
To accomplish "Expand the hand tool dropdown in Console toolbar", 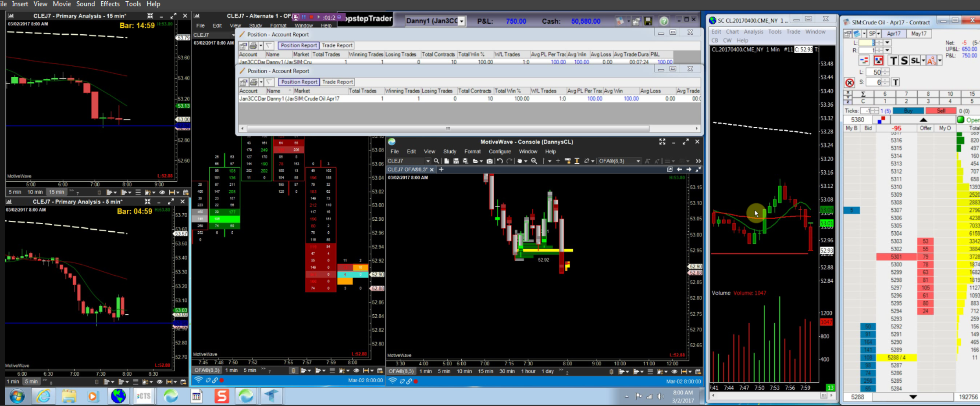I will pyautogui.click(x=525, y=161).
